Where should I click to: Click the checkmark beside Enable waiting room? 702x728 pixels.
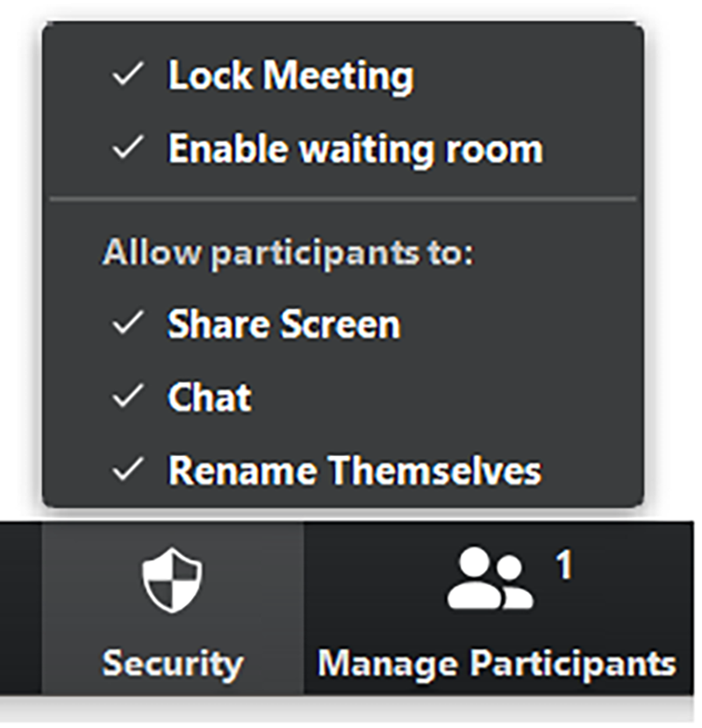tap(128, 148)
